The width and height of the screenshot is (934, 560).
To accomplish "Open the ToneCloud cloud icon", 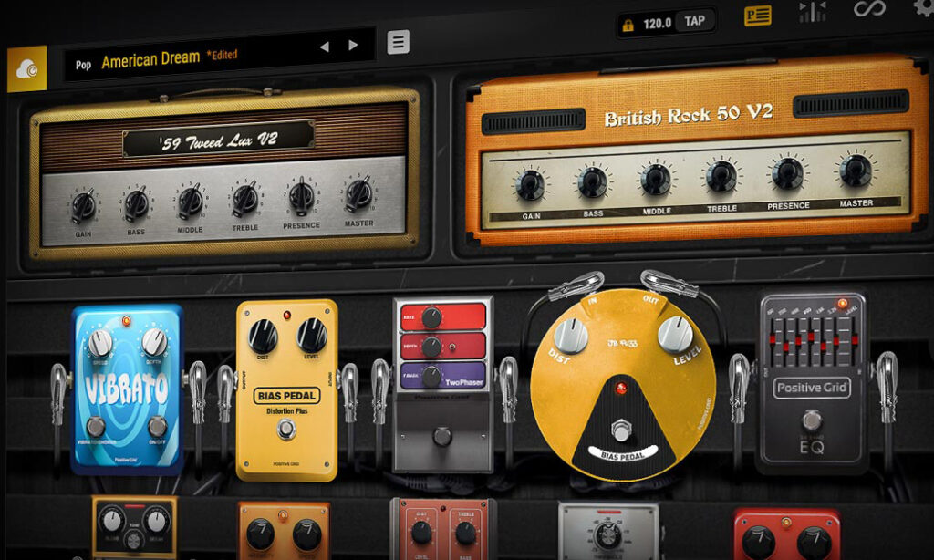I will 26,69.
